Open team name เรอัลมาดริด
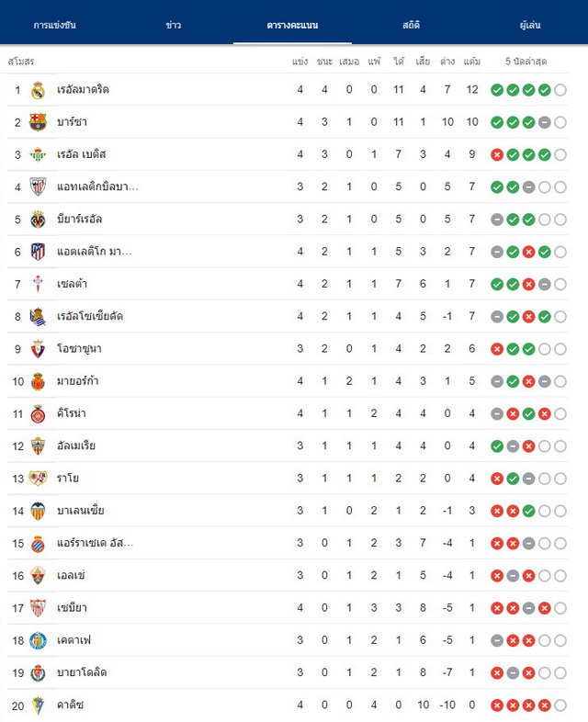Image resolution: width=588 pixels, height=722 pixels. point(83,89)
